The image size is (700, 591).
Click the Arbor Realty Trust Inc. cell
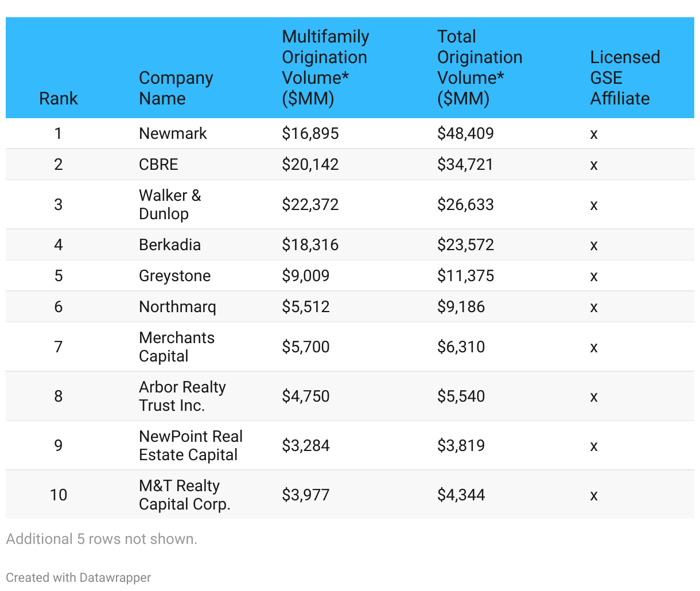pyautogui.click(x=182, y=396)
